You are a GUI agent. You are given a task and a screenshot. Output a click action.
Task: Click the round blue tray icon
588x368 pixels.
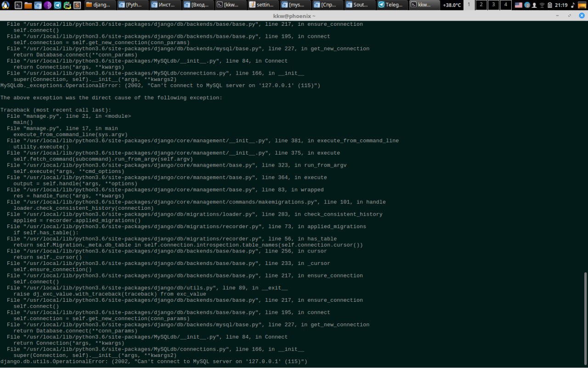[x=527, y=5]
